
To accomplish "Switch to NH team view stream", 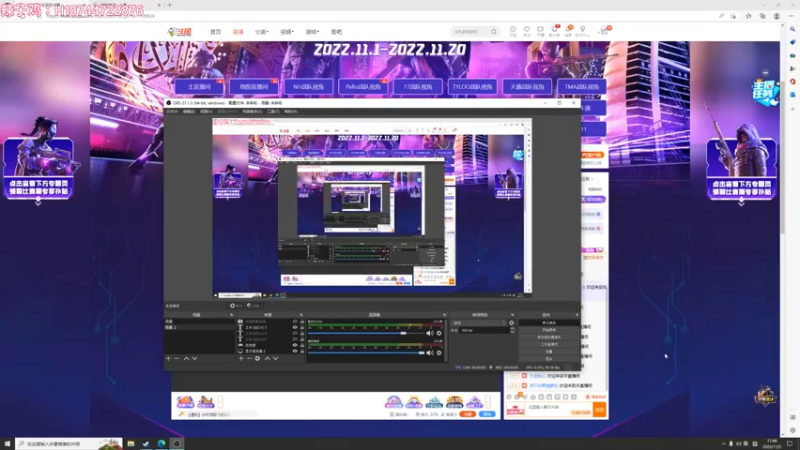I will [309, 87].
